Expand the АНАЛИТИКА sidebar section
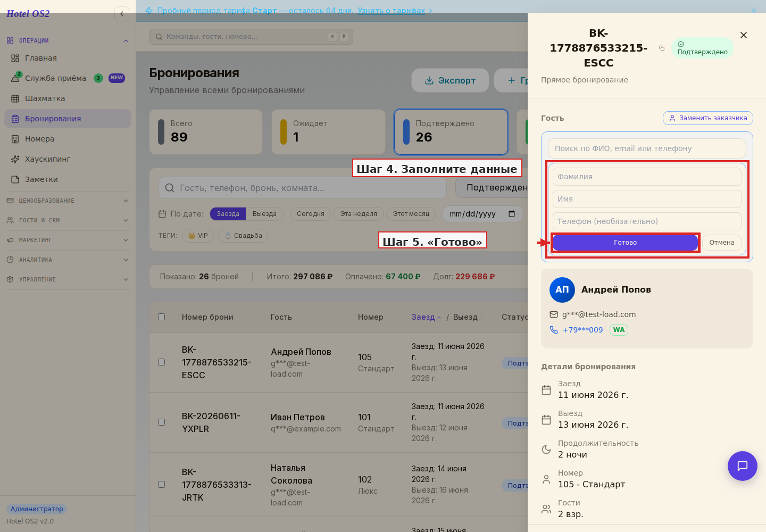 tap(68, 260)
